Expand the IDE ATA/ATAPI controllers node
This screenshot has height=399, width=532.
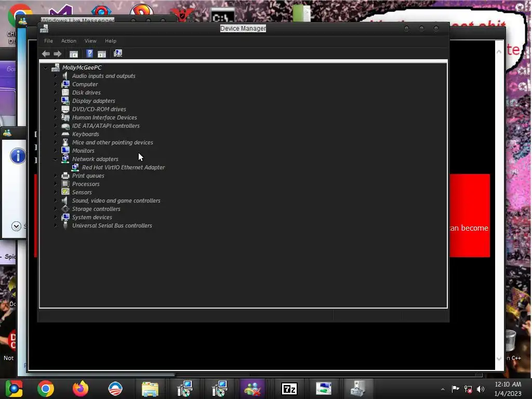point(56,126)
